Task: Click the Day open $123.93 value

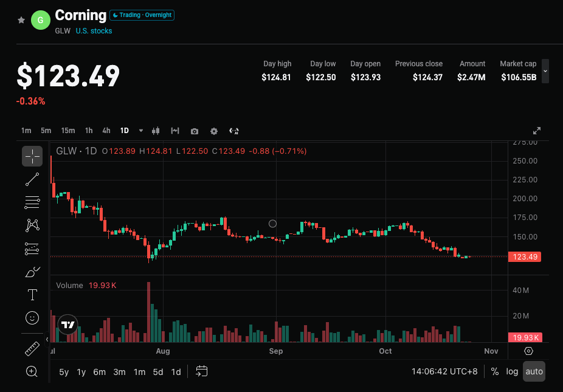Action: tap(365, 77)
